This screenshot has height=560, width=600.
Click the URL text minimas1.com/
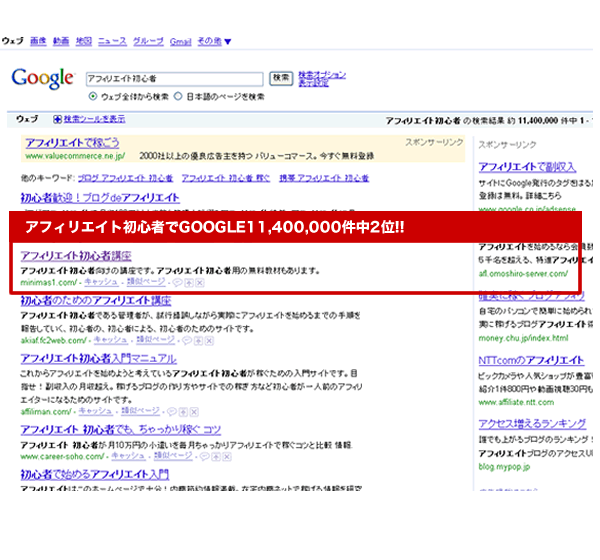click(x=49, y=282)
